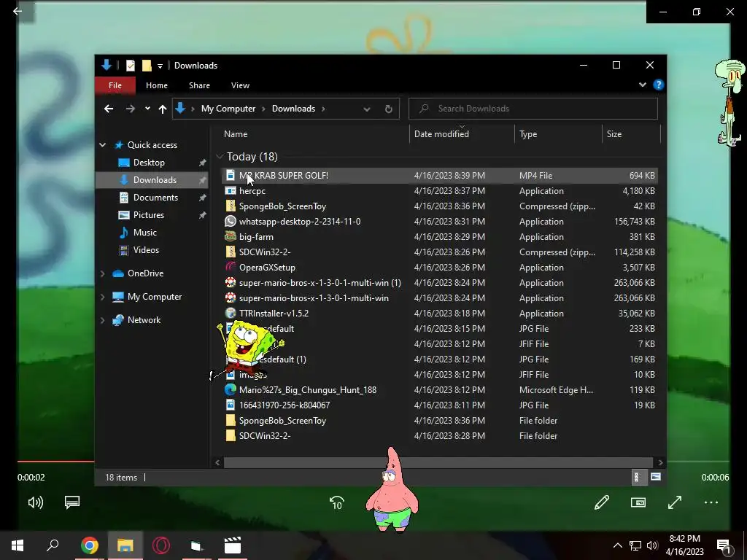747x560 pixels.
Task: Focus the Search Downloads field
Action: point(533,109)
